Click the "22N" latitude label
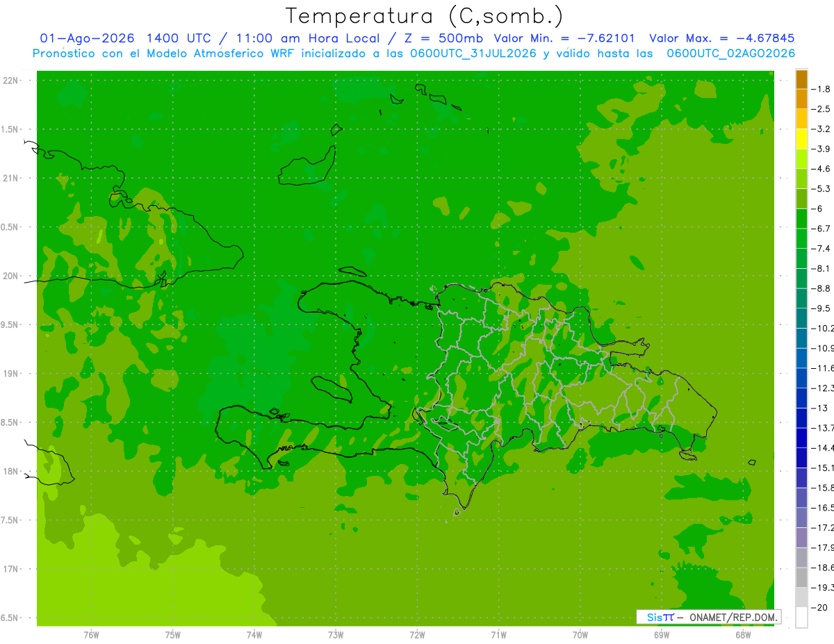Viewport: 834px width, 644px height. pyautogui.click(x=12, y=81)
